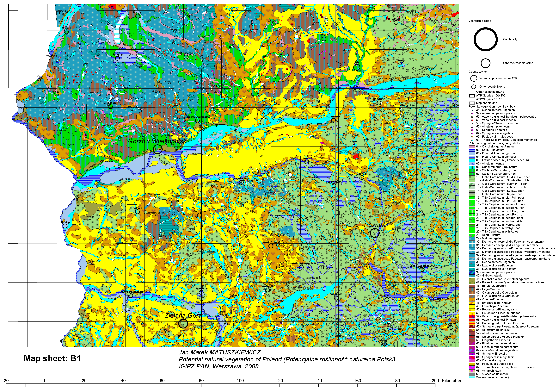
Task: Click the "Map sheet: B1" title text
Action: pos(52,358)
